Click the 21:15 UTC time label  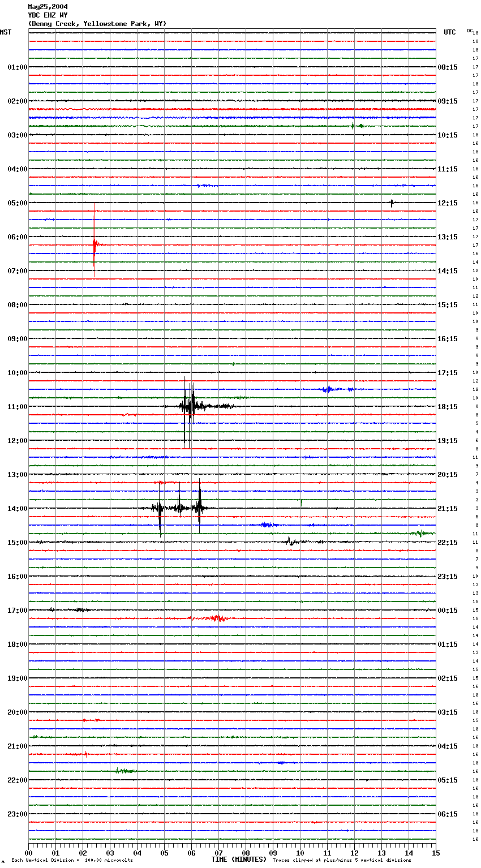pos(448,509)
